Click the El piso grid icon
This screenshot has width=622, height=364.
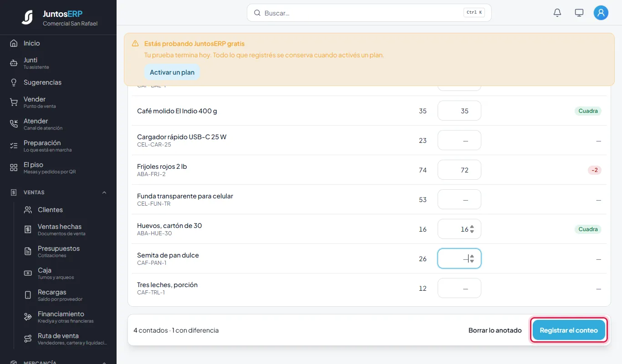pyautogui.click(x=14, y=168)
